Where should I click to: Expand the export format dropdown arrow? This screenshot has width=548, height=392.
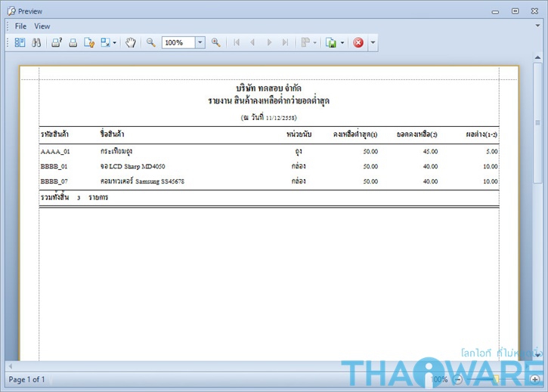(342, 42)
